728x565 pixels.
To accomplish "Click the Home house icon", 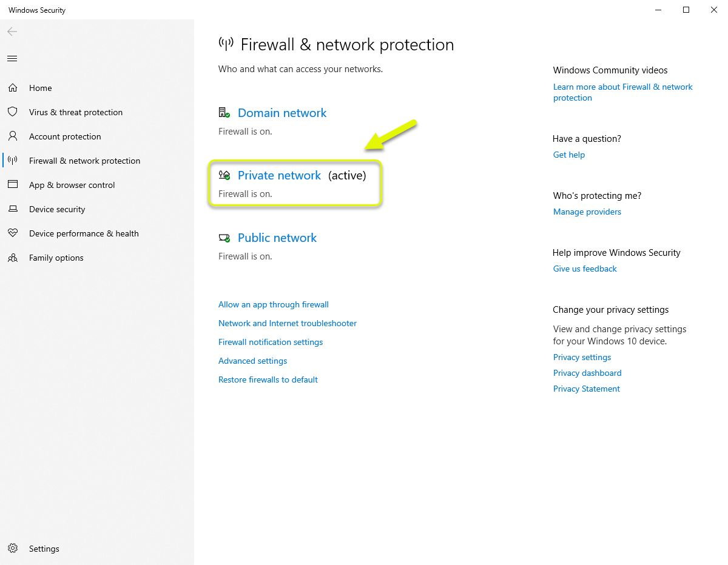I will coord(12,88).
